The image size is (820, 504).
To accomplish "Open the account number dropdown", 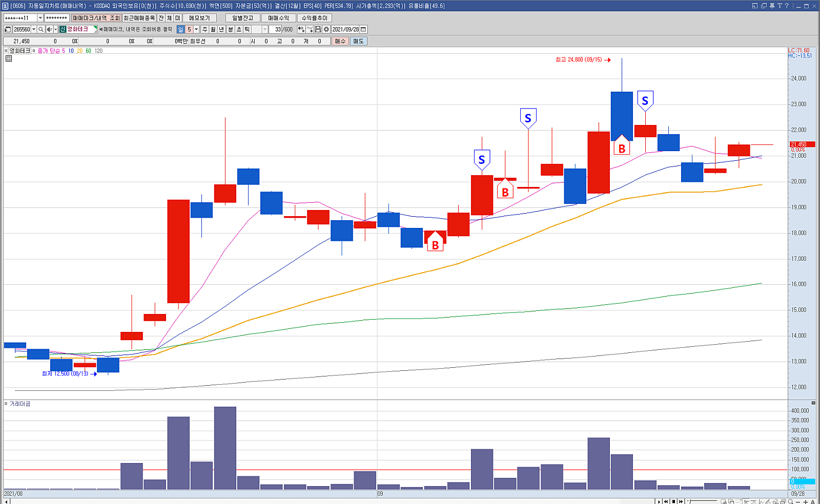I will (40, 18).
